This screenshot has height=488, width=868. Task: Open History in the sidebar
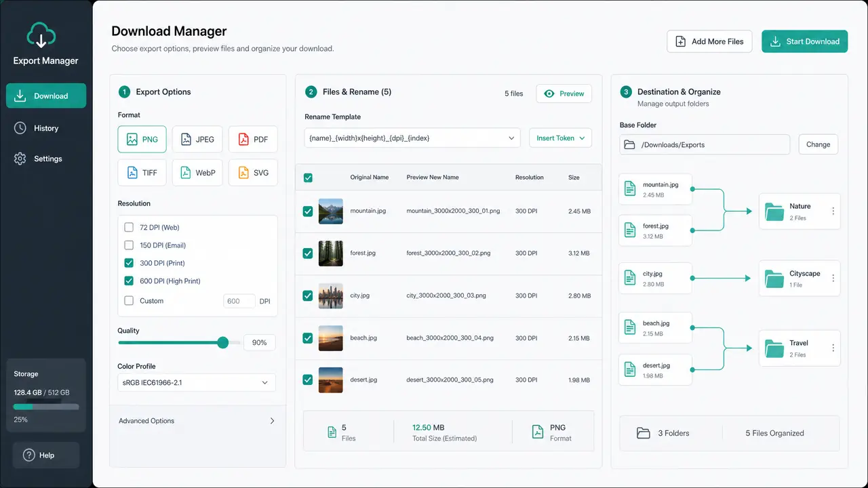click(46, 128)
